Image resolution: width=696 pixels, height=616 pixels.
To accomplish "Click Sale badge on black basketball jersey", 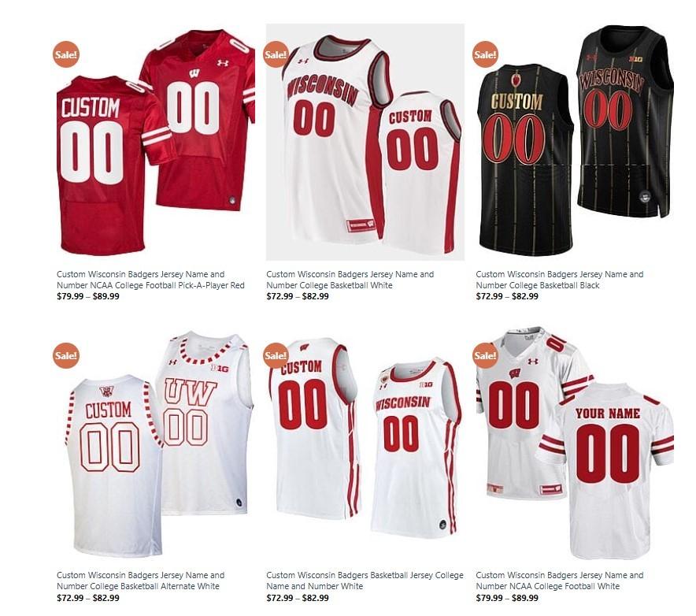I will click(485, 54).
